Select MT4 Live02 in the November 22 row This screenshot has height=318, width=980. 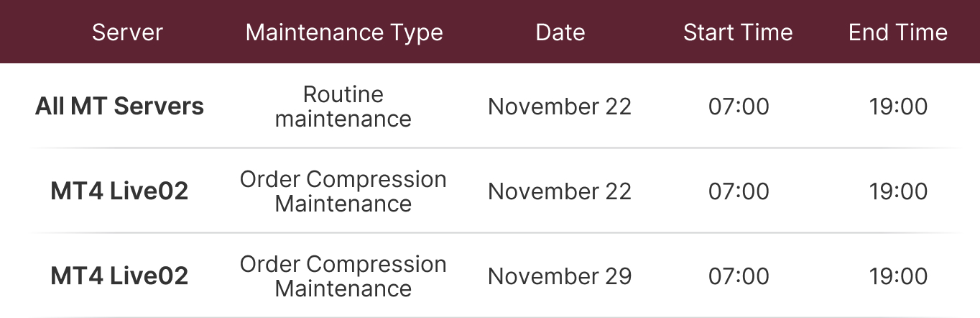coord(119,191)
